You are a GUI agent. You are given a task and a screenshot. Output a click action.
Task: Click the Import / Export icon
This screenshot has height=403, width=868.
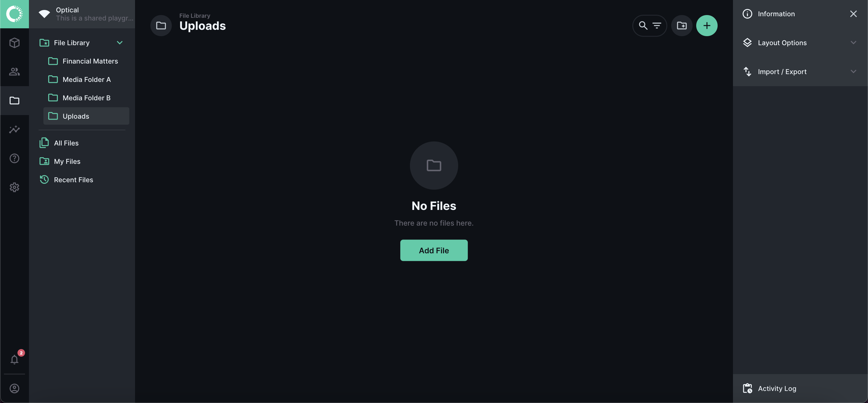click(747, 71)
